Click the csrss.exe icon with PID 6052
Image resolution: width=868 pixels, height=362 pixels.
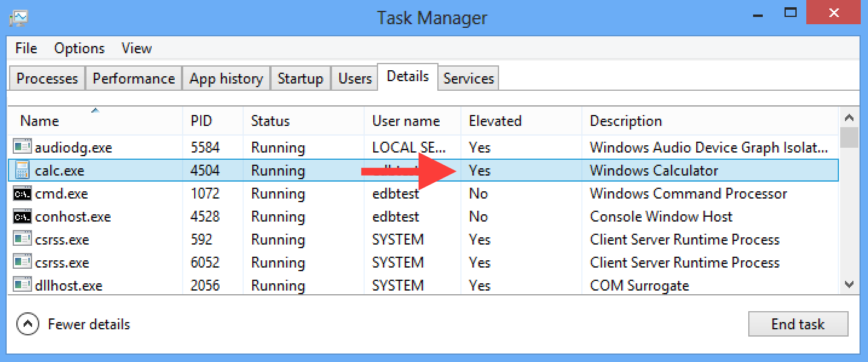pos(22,263)
